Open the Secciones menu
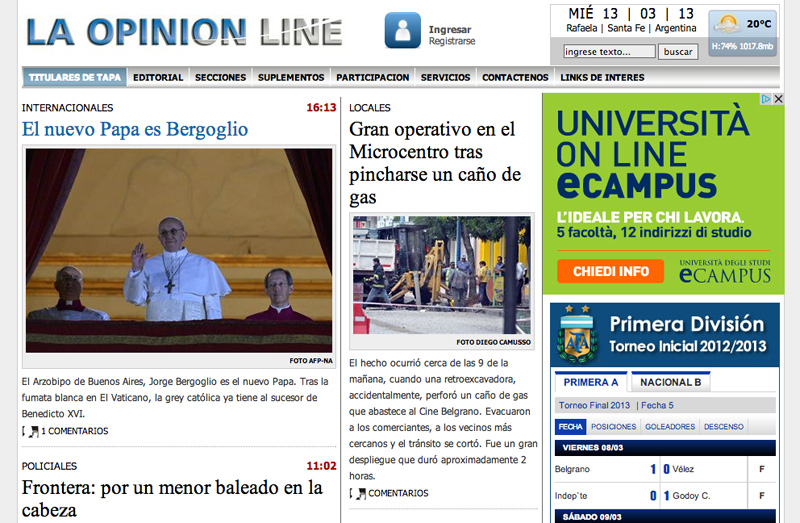800x523 pixels. pos(220,78)
